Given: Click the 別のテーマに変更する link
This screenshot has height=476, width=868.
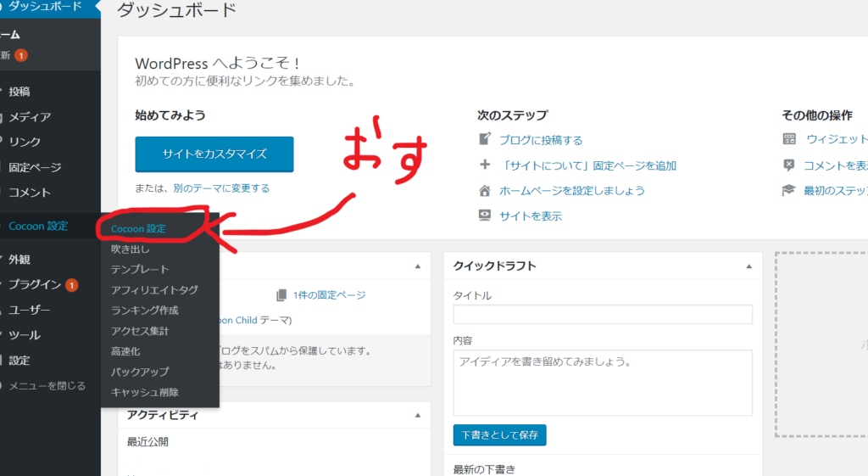Looking at the screenshot, I should [x=221, y=188].
